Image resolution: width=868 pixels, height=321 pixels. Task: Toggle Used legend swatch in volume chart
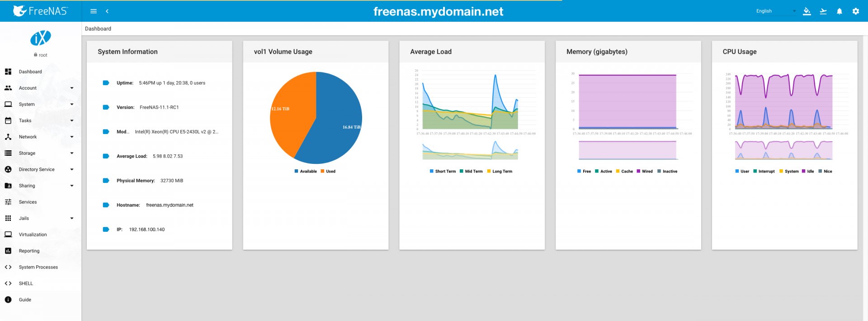pyautogui.click(x=322, y=171)
